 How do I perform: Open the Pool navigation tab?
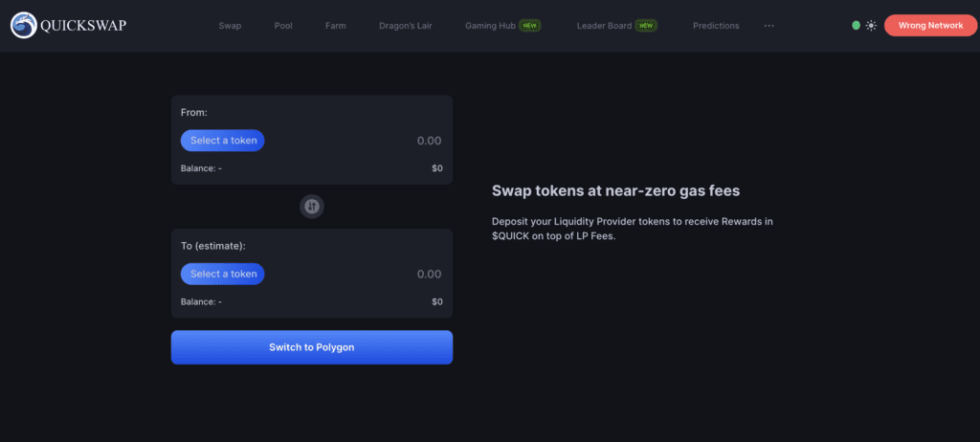point(283,26)
